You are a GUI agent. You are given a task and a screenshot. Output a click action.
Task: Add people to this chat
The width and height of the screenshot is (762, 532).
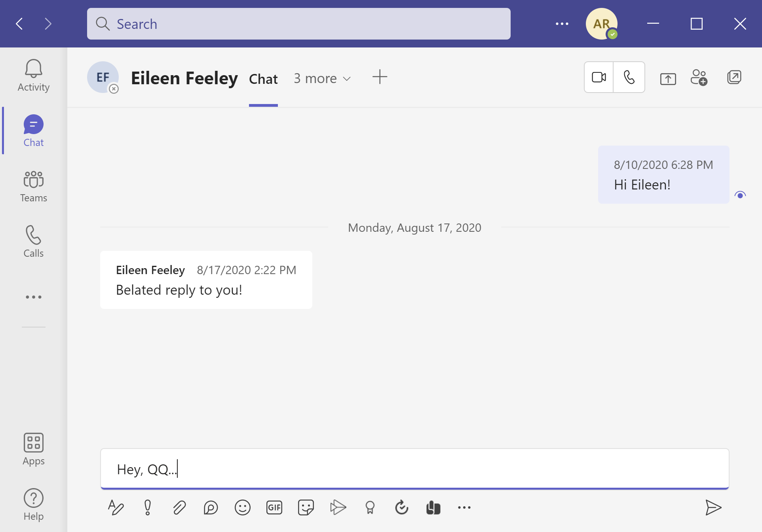pyautogui.click(x=699, y=78)
